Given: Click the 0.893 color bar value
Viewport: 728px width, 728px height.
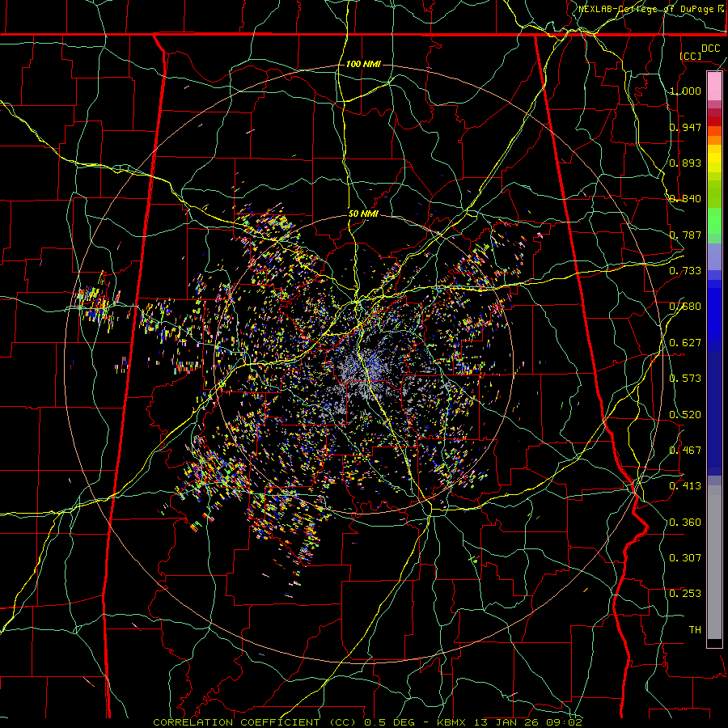Looking at the screenshot, I should tap(685, 163).
